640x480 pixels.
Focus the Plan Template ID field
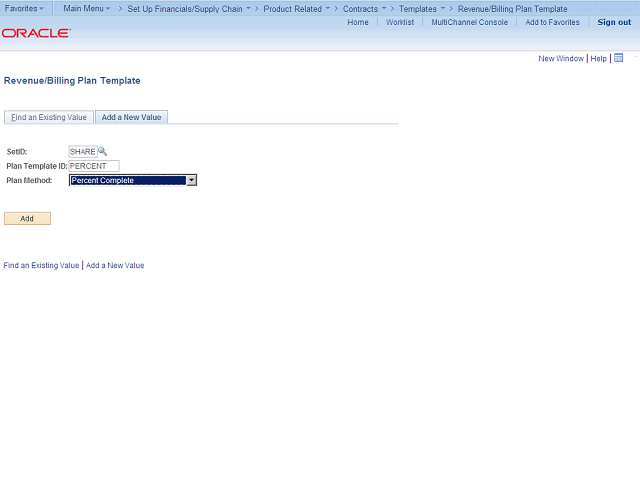(94, 166)
